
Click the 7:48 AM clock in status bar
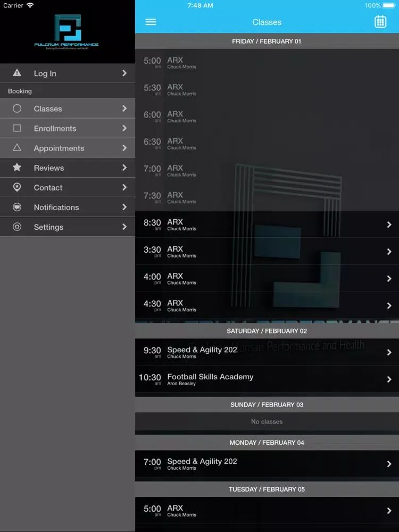tap(200, 5)
